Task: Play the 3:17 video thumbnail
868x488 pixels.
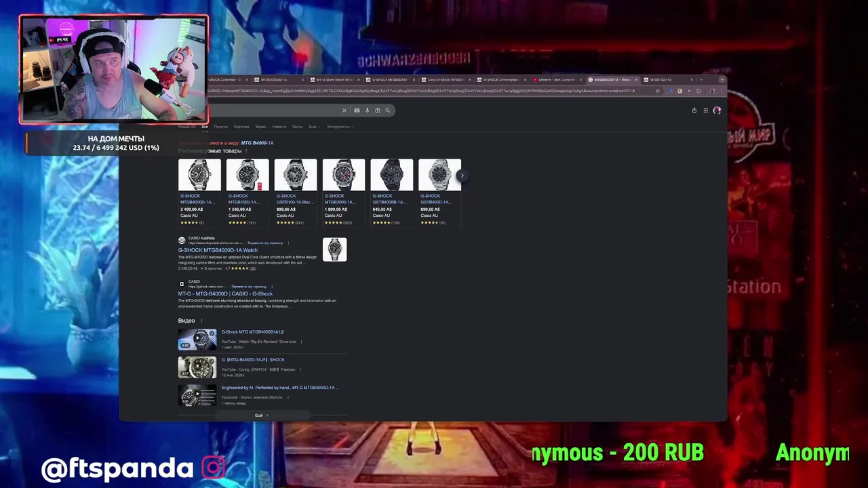Action: [197, 367]
